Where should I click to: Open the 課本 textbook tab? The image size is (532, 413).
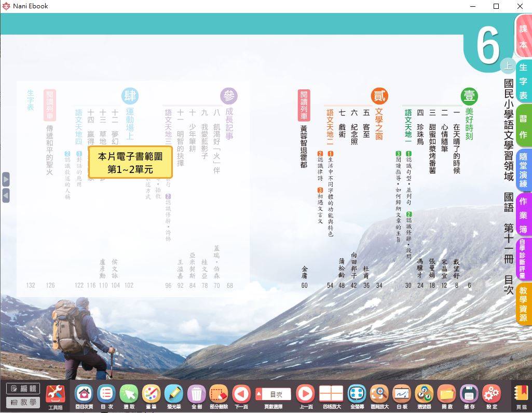tap(523, 37)
